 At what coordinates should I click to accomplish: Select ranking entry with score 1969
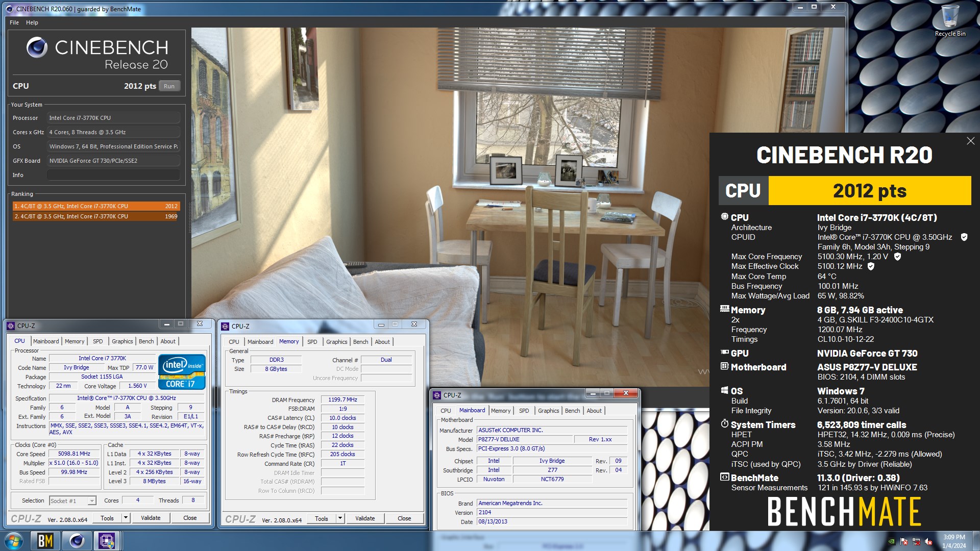coord(96,216)
